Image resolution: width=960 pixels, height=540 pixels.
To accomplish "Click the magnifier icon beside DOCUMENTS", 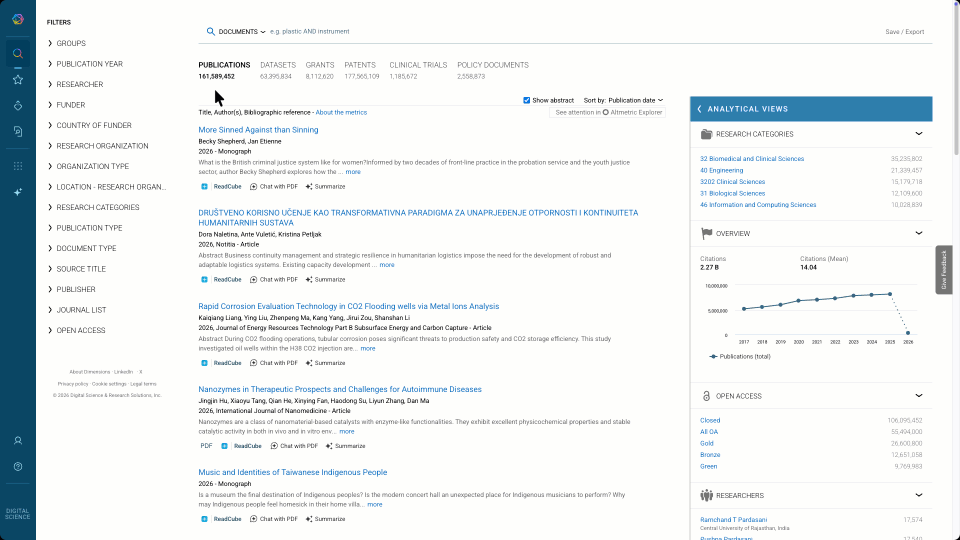I will click(211, 32).
